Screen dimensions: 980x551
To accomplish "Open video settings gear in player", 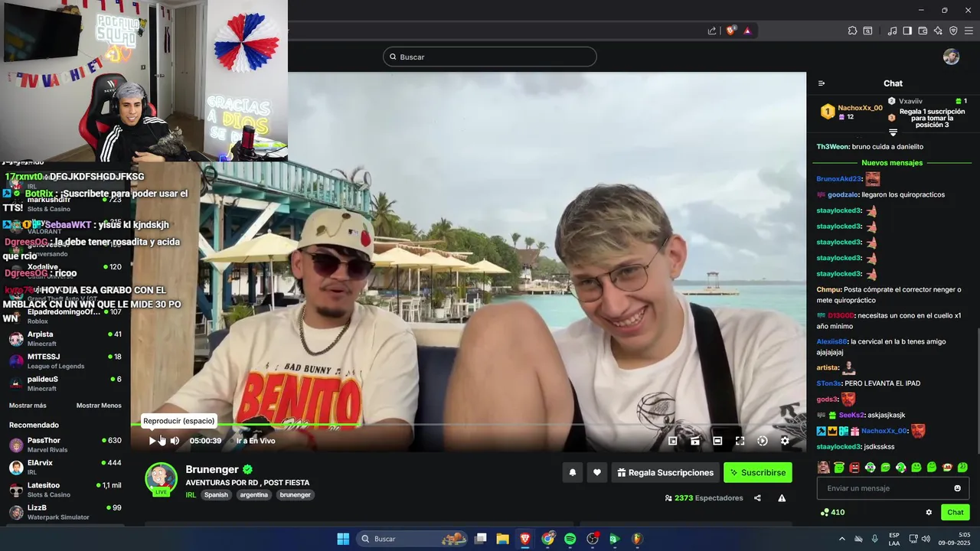I will coord(785,441).
